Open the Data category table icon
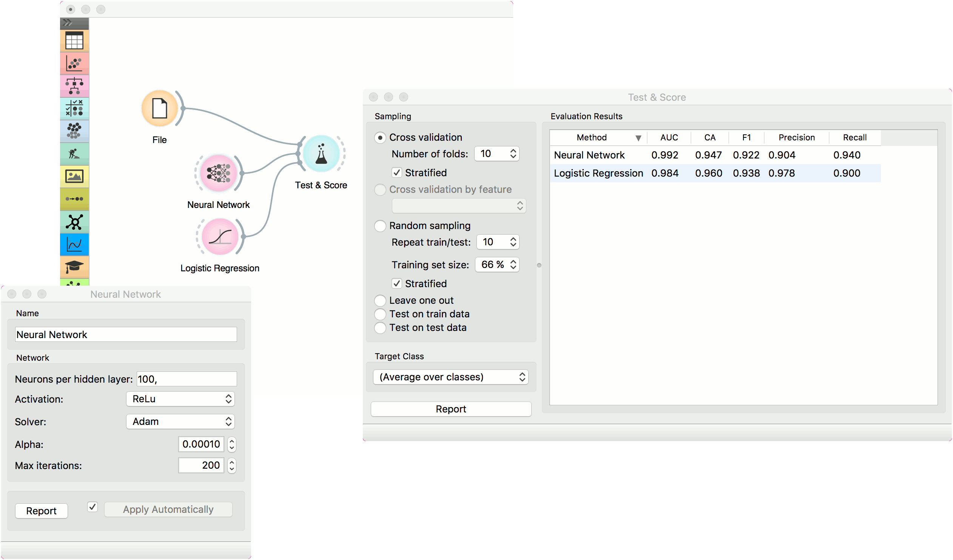Viewport: 953px width, 560px height. point(74,41)
